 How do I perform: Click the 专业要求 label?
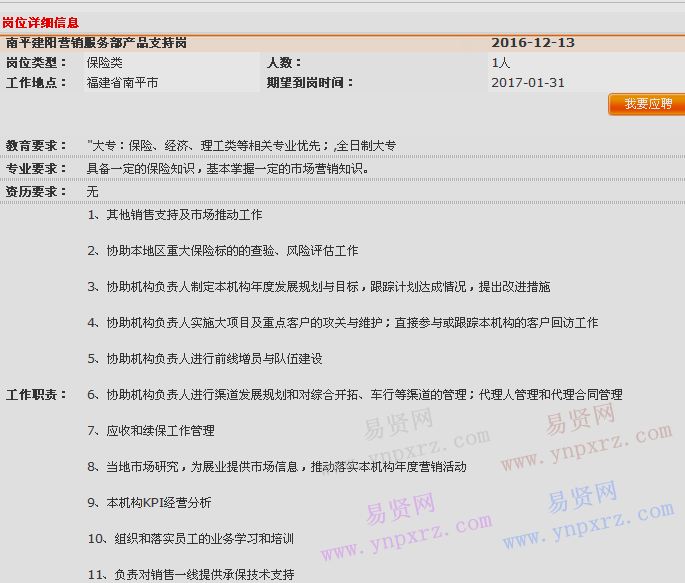[36, 169]
